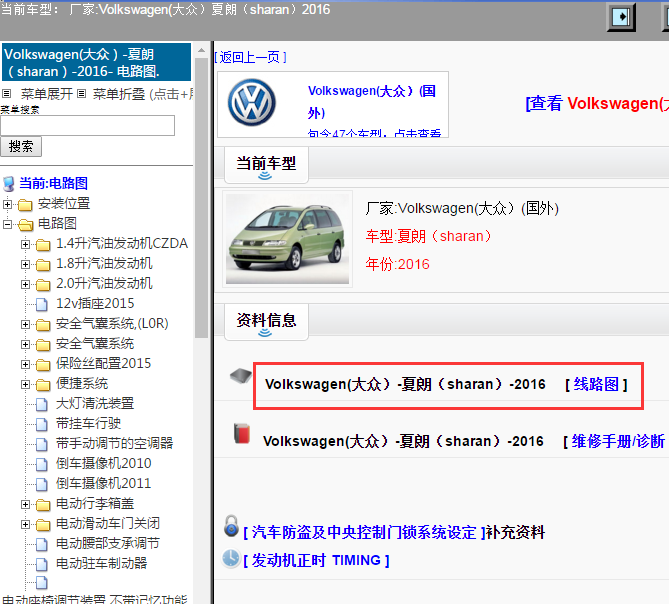
Task: Click the 当前:电路图 heading
Action: pos(53,183)
